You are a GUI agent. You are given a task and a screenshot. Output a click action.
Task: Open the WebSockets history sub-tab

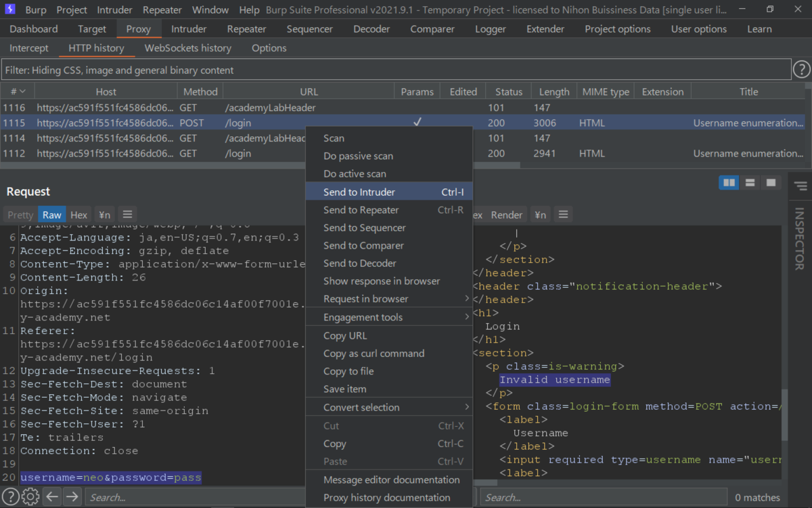click(188, 48)
